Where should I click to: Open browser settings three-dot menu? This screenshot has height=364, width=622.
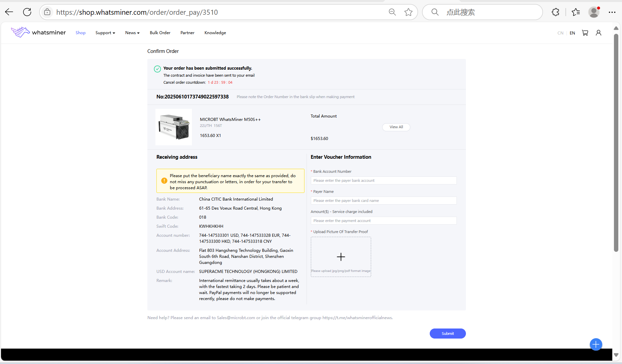(612, 12)
